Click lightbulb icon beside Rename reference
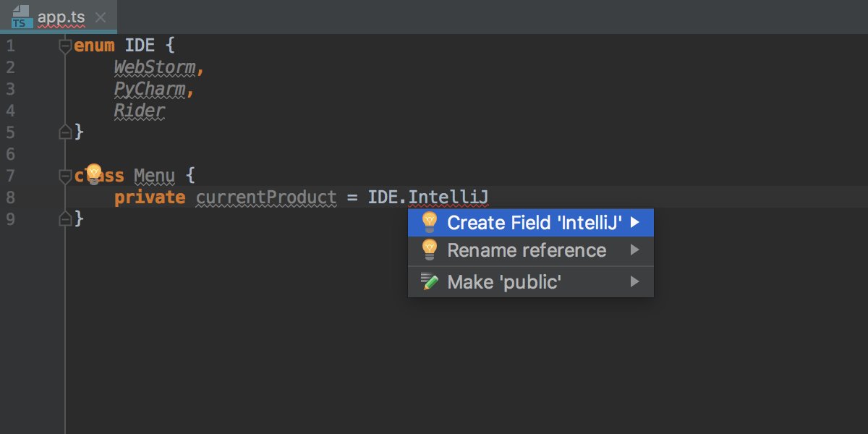This screenshot has width=868, height=434. tap(429, 250)
